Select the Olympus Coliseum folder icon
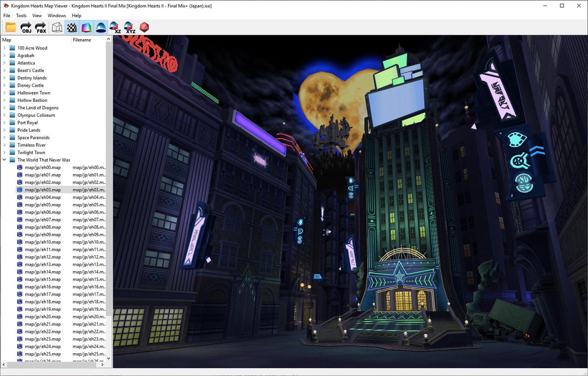588x376 pixels. pyautogui.click(x=12, y=115)
